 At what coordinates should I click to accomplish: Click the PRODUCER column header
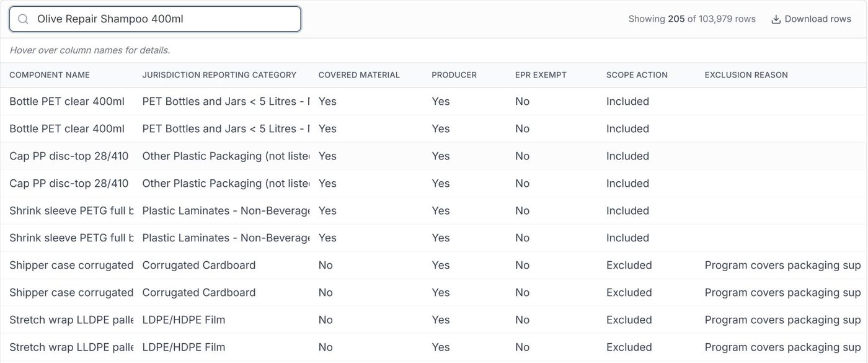[x=454, y=75]
